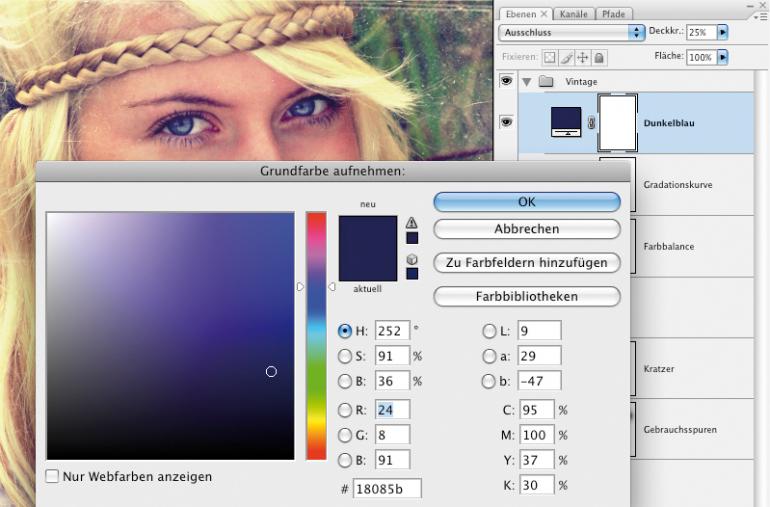Click the gamut-corrected small color swatch
770x507 pixels.
[412, 238]
